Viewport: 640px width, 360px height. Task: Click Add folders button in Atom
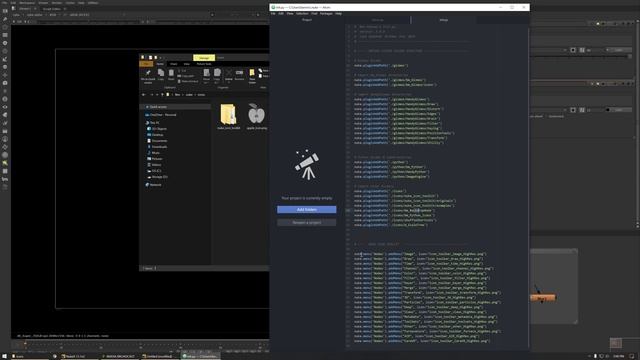pos(307,209)
